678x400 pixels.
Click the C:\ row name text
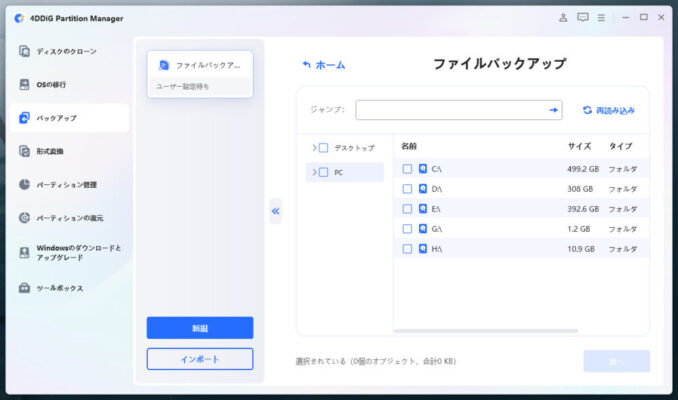point(436,169)
